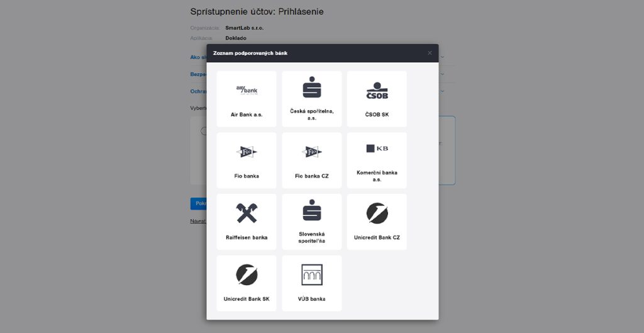
Task: Click the Unicredit Bank SK logo
Action: coord(247,274)
